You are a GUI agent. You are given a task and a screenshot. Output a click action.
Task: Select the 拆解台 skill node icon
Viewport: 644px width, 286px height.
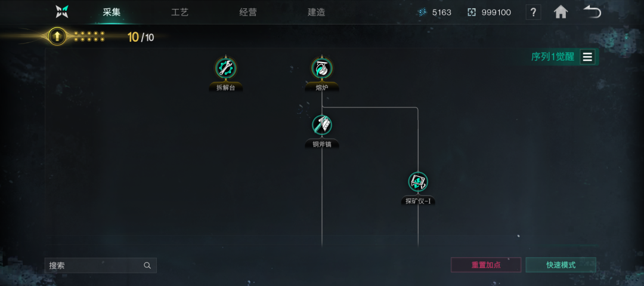[225, 68]
